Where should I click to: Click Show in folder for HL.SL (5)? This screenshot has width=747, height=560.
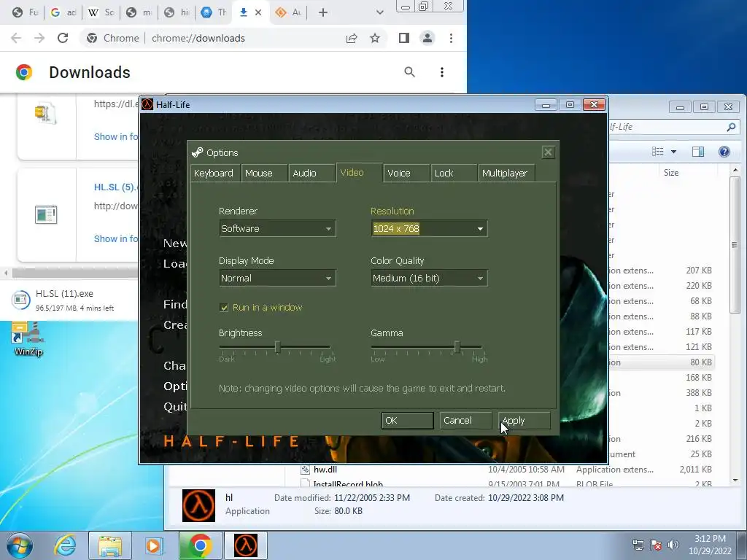[x=116, y=238]
